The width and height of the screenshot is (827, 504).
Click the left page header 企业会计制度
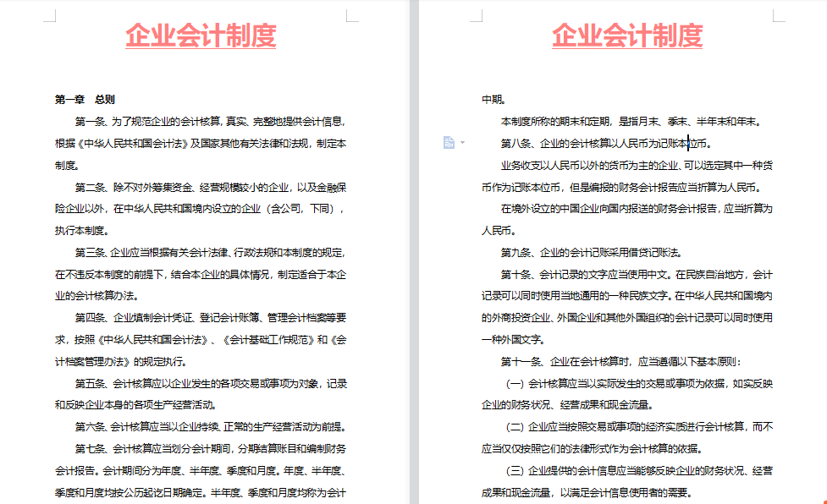point(201,36)
